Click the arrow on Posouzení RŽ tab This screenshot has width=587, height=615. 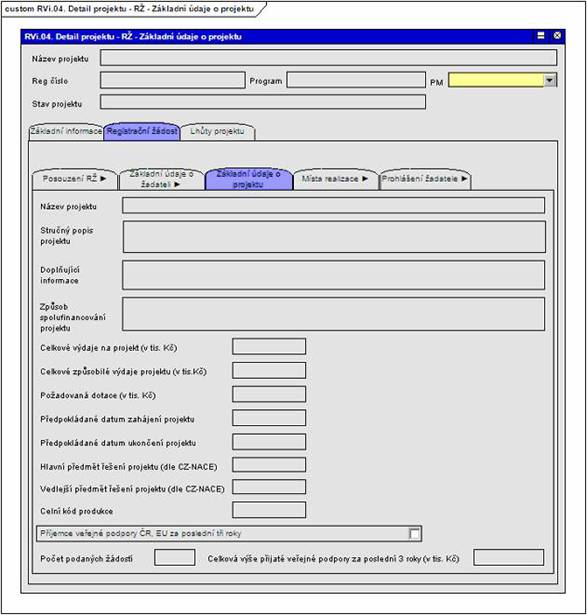coord(103,178)
